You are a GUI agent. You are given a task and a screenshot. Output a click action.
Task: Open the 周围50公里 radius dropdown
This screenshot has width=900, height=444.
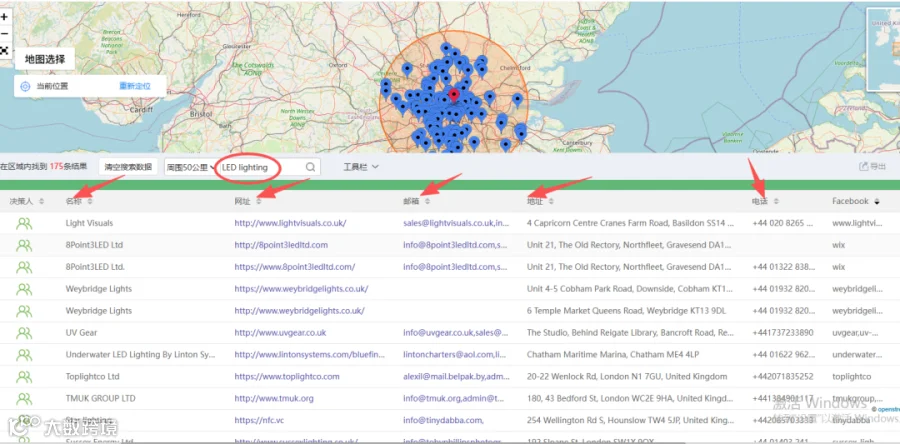point(191,168)
